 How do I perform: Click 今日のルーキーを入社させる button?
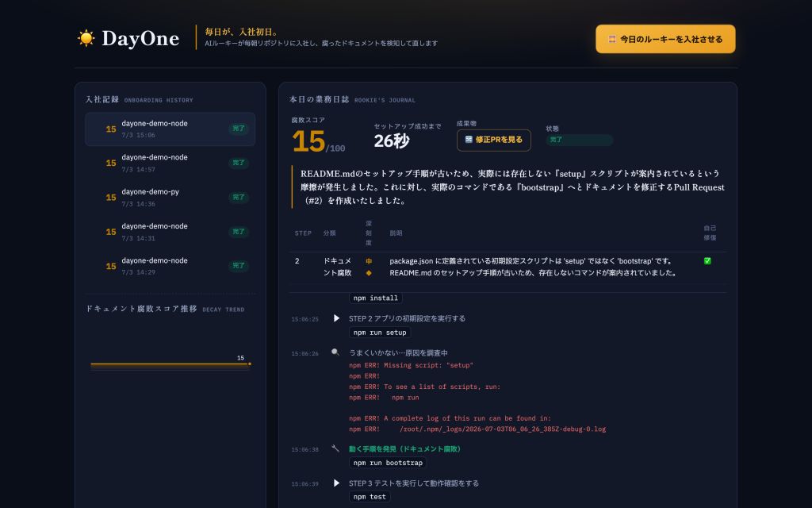pos(665,39)
